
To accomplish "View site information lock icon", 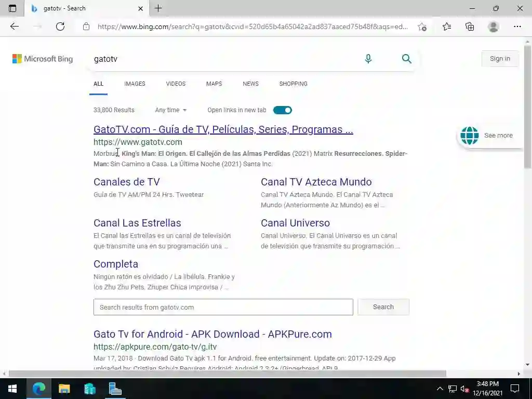I will coord(86,26).
